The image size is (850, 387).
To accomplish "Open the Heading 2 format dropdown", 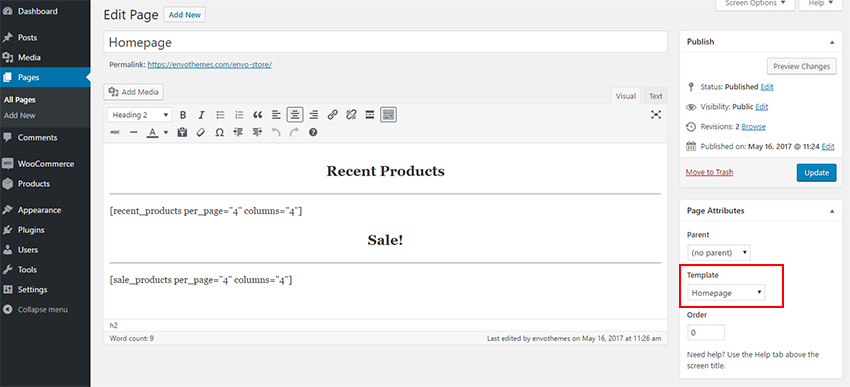I will 140,115.
